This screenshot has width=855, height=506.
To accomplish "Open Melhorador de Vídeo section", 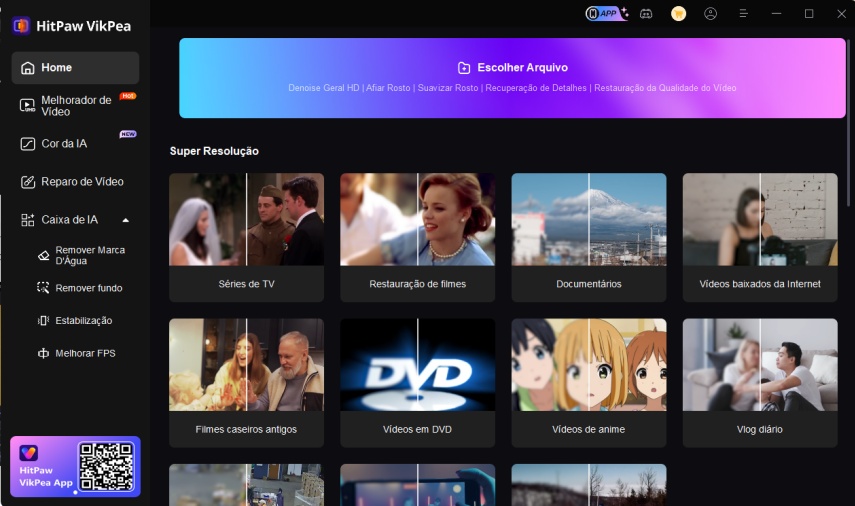I will tap(75, 106).
